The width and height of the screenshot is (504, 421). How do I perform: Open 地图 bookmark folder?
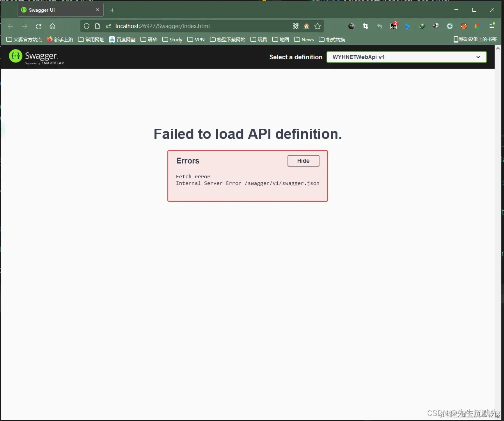(x=281, y=39)
